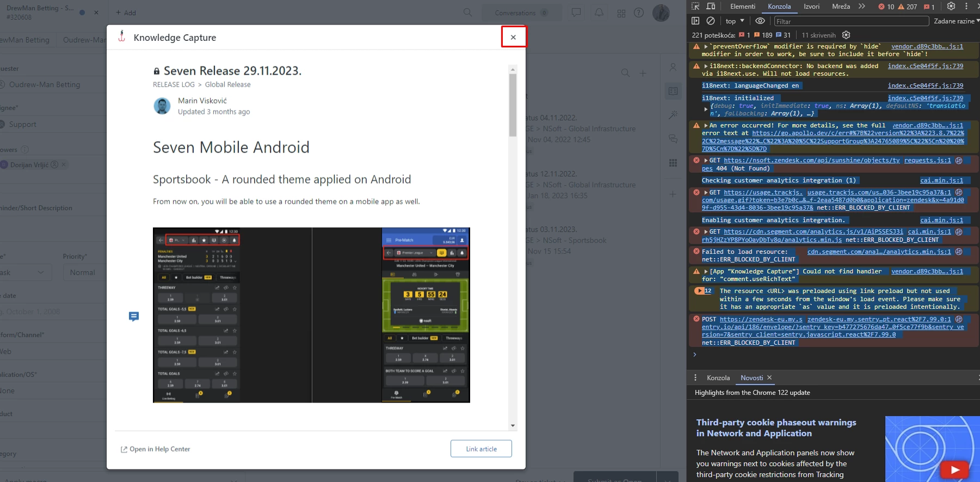Click the search icon in the knowledge panel
Viewport: 980px width, 482px height.
625,73
